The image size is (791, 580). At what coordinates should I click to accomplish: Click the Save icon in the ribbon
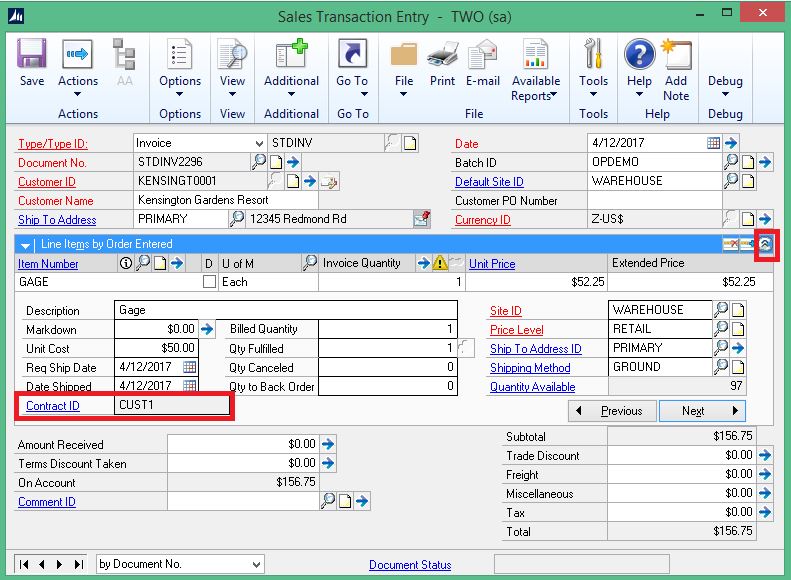(32, 53)
